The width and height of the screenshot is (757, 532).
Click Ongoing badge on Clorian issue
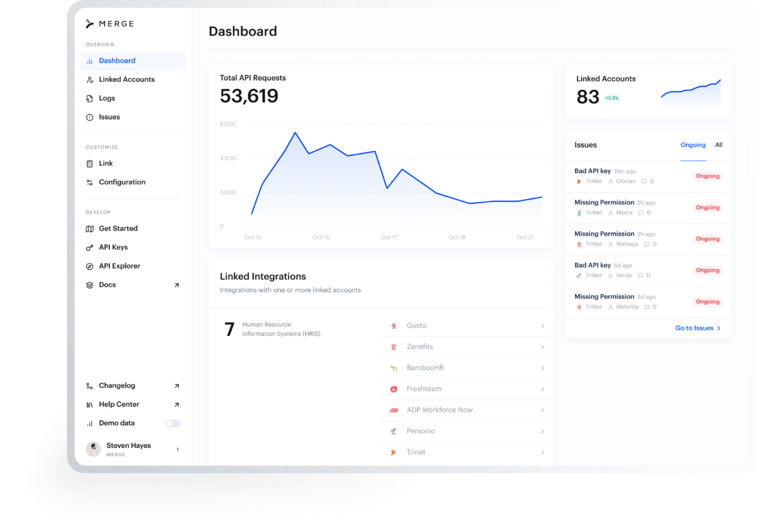coord(707,177)
